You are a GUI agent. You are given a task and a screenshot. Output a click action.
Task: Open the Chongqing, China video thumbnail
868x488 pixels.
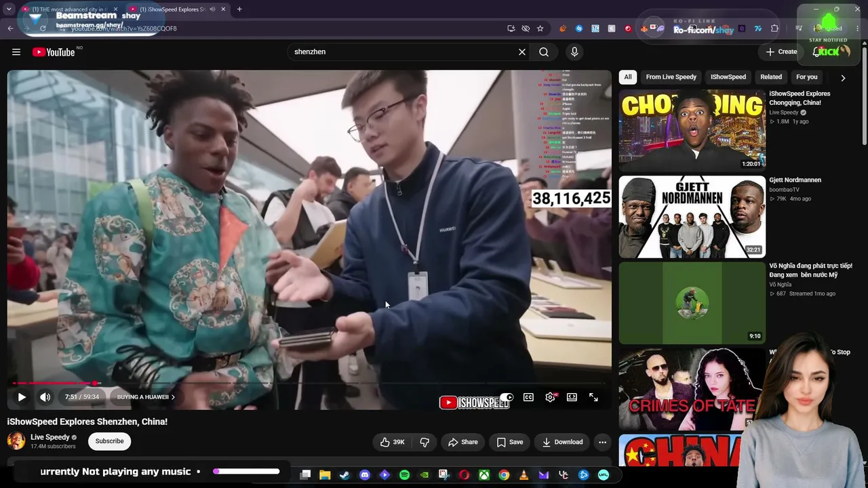(692, 129)
